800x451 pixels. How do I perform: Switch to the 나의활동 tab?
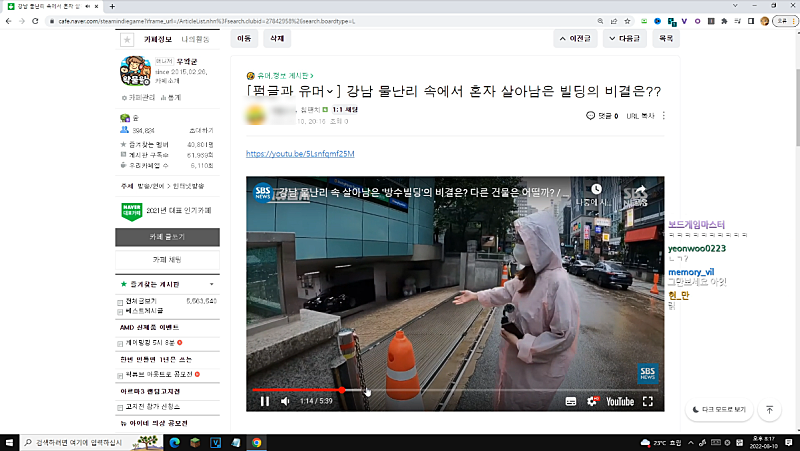point(194,39)
